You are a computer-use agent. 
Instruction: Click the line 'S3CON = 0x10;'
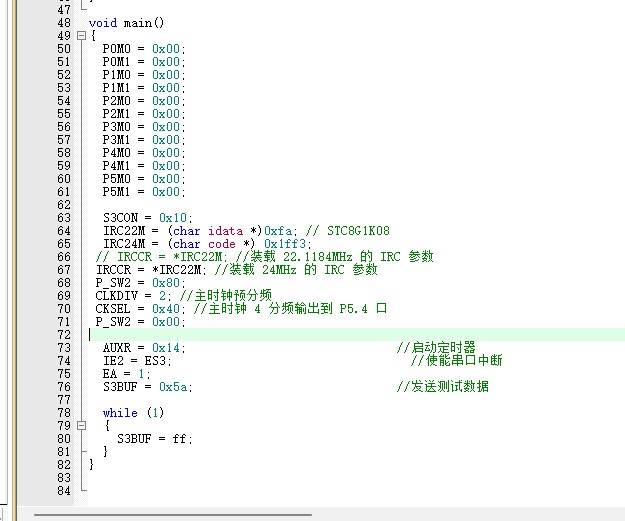[148, 218]
